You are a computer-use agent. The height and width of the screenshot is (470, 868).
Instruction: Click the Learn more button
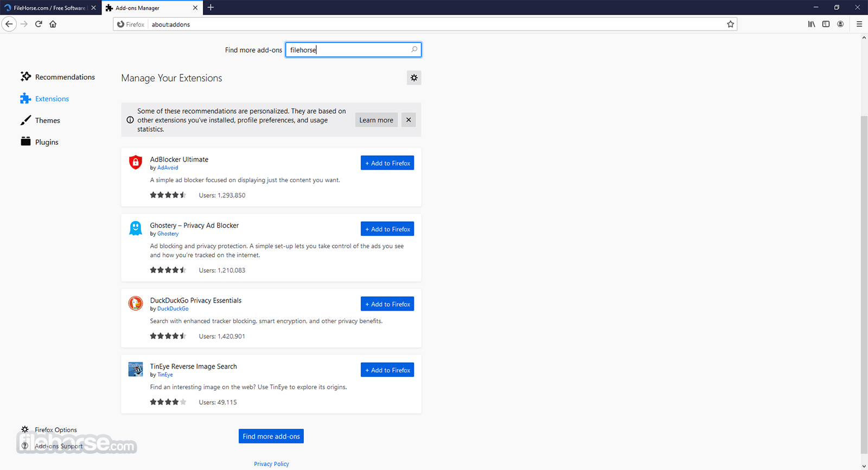376,120
